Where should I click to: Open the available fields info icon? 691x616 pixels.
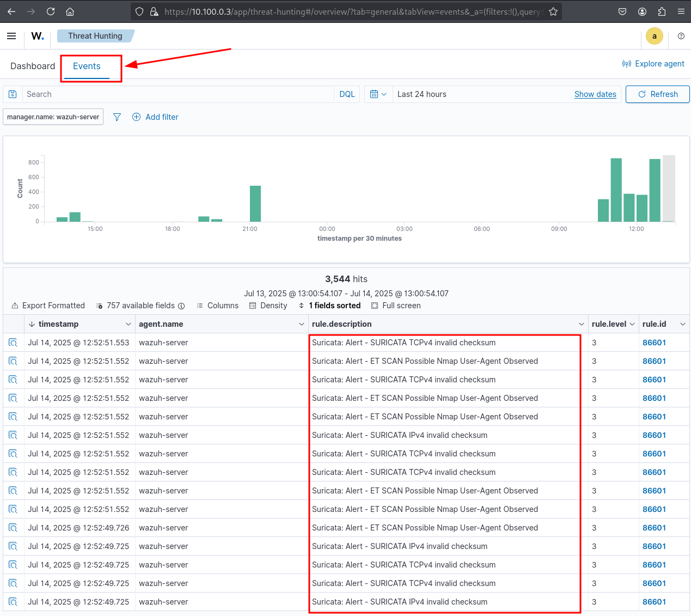pyautogui.click(x=181, y=306)
